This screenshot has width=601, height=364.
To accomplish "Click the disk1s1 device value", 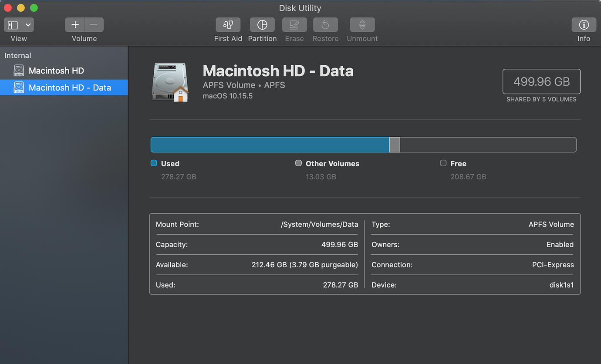I will coord(562,285).
